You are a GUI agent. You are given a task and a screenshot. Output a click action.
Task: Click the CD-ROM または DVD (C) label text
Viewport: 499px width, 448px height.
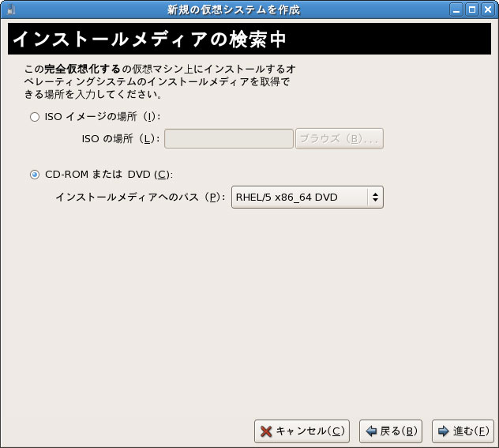108,175
